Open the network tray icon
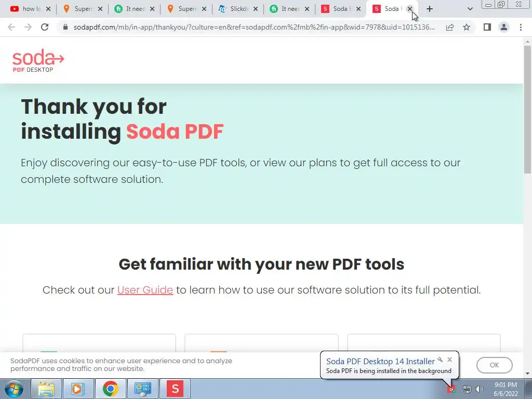Screen dimensions: 532x399 click(467, 390)
